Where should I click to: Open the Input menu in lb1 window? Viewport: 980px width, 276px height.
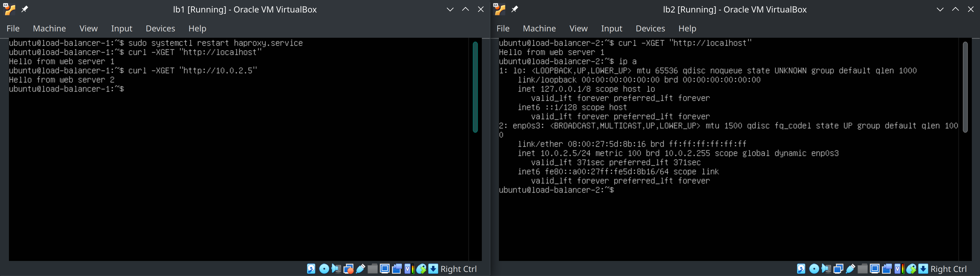point(122,29)
